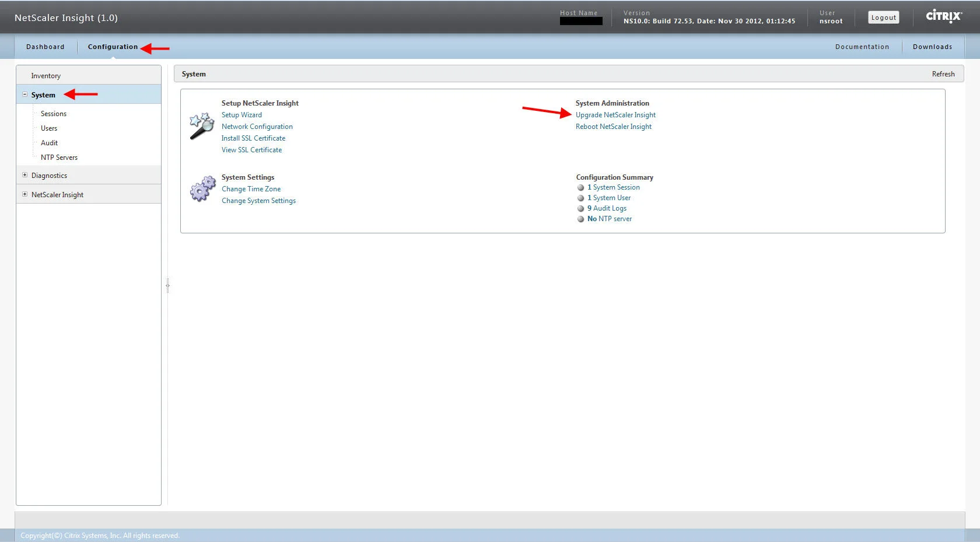Click the Setup NetScaler Insight wizard wand icon
980x542 pixels.
(202, 126)
